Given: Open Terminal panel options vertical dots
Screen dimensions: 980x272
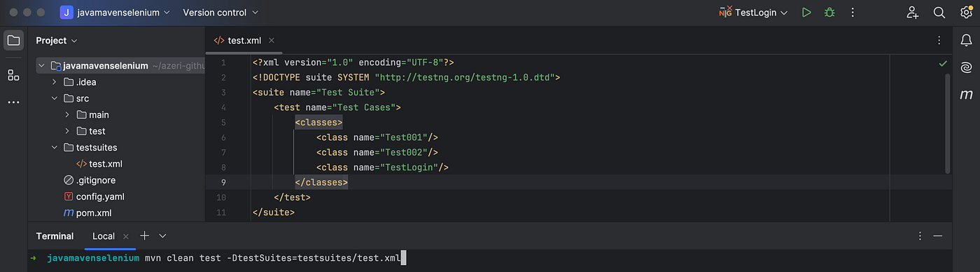Looking at the screenshot, I should click(920, 236).
